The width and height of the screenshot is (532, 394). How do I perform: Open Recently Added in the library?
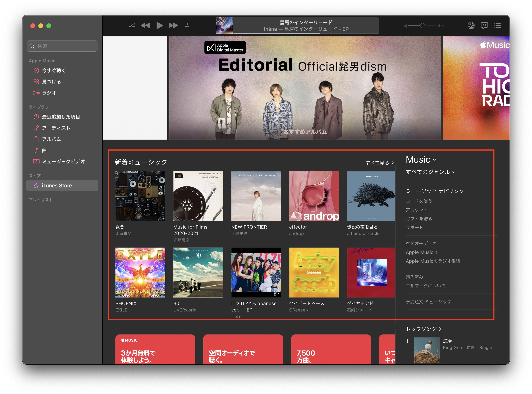click(61, 117)
